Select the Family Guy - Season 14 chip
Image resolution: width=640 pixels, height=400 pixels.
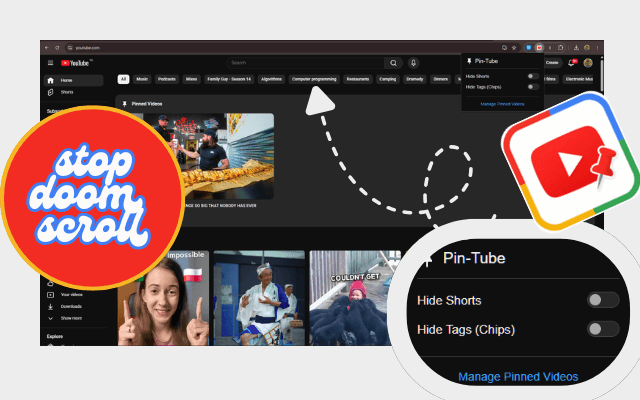click(x=229, y=79)
